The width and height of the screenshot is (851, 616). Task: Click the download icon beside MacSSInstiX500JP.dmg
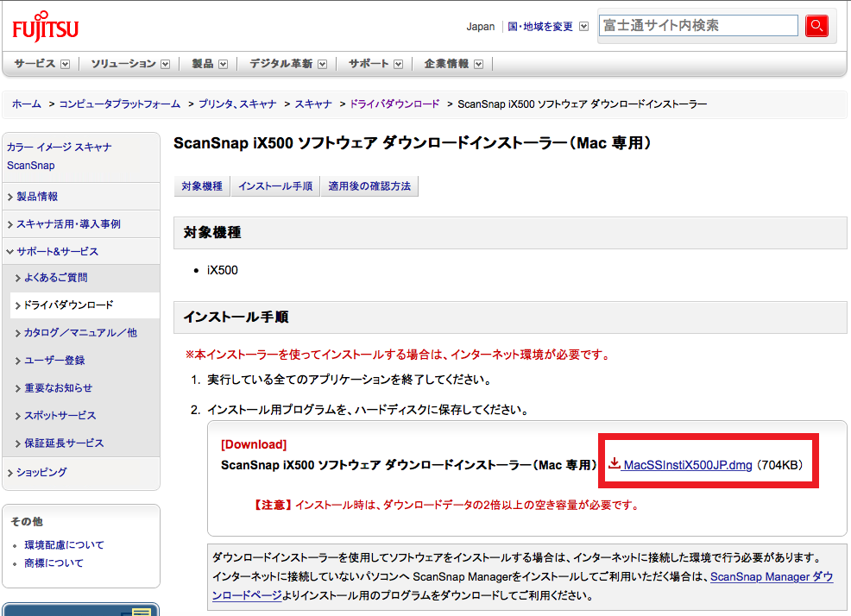[x=615, y=464]
